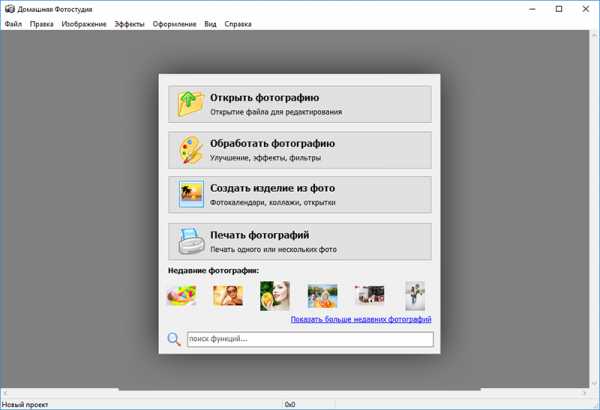Open the Эффекты menu
The width and height of the screenshot is (600, 410).
(x=129, y=24)
